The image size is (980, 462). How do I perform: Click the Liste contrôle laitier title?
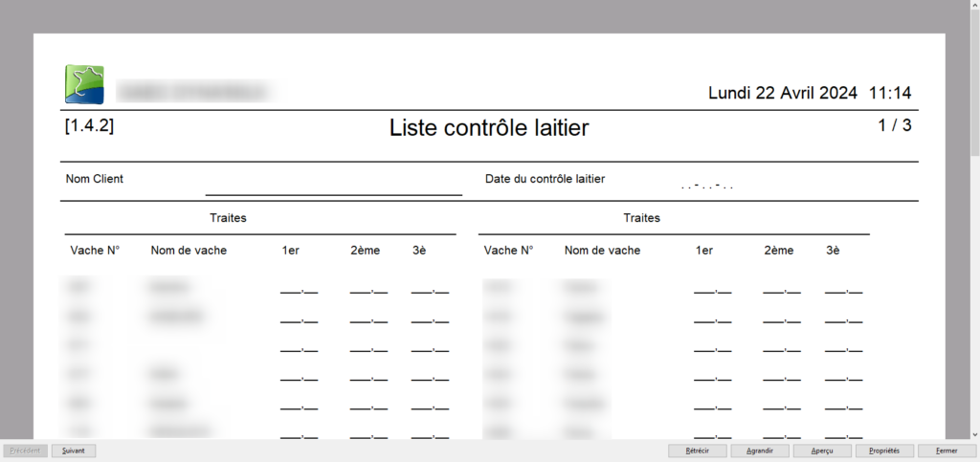click(489, 127)
